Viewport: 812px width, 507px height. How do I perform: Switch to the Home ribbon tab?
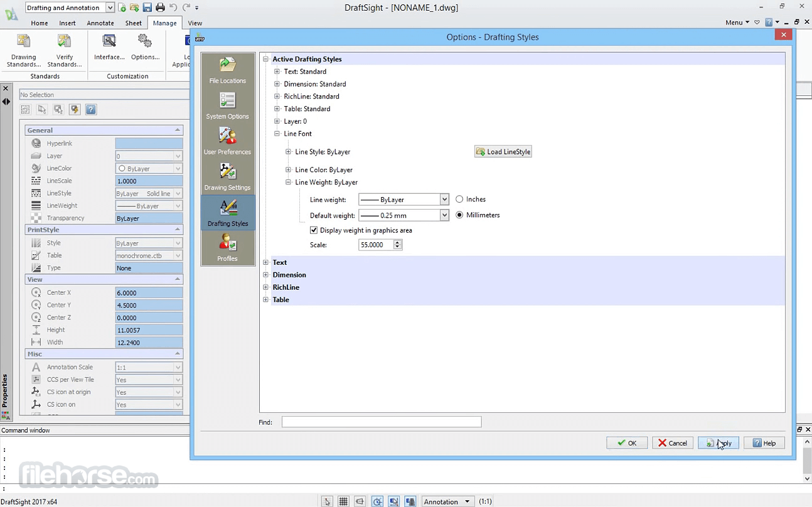point(40,23)
